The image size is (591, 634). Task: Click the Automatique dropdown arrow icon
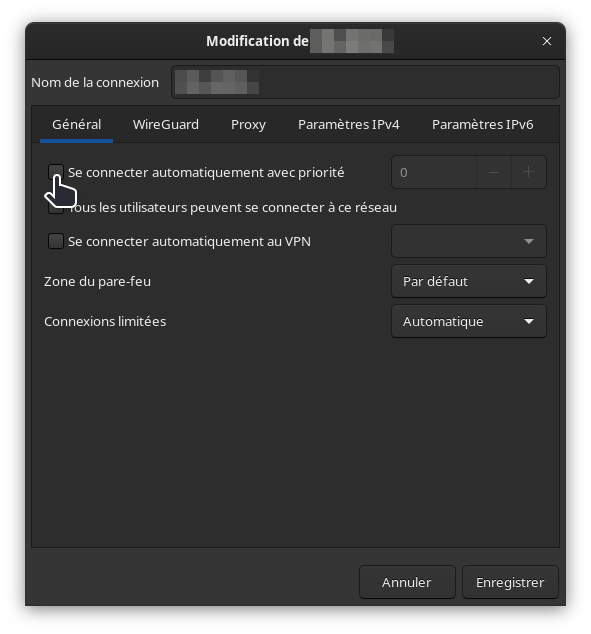pyautogui.click(x=529, y=321)
